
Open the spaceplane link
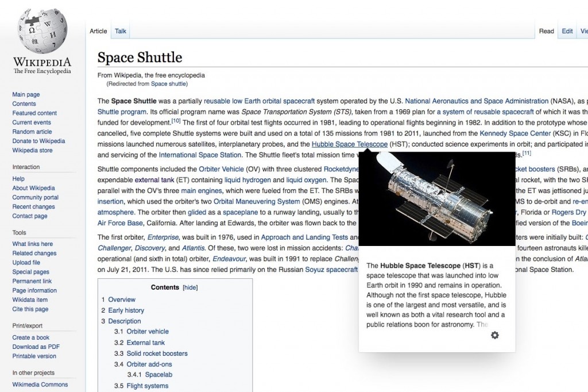point(241,213)
